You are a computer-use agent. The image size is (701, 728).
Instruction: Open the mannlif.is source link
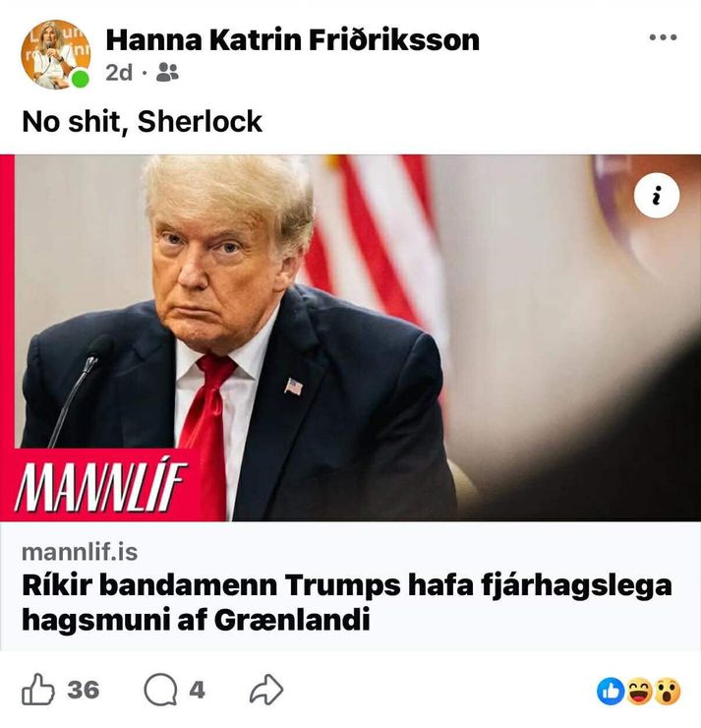(x=80, y=552)
